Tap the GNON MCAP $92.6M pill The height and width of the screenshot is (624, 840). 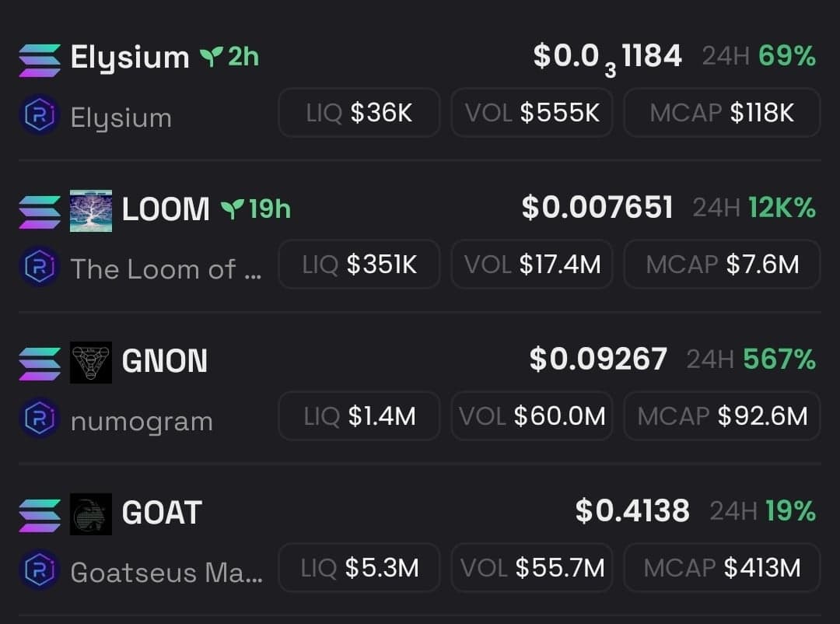tap(722, 416)
